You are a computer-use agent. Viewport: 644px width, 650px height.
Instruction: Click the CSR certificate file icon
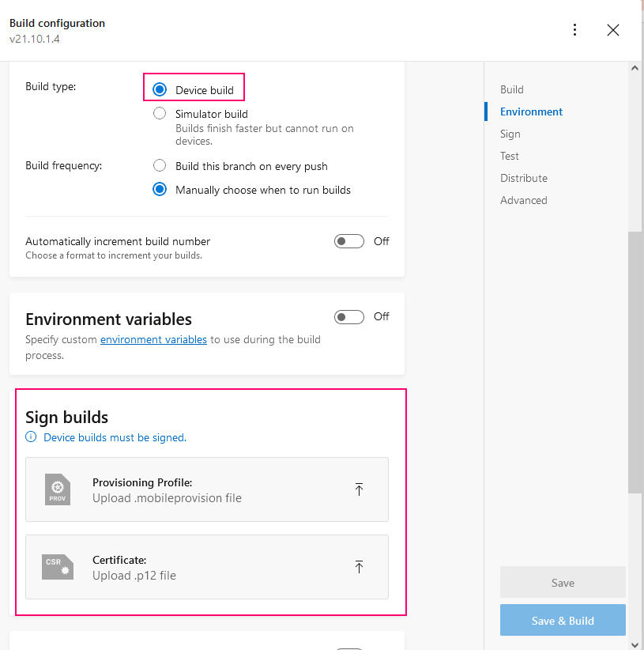click(x=58, y=567)
